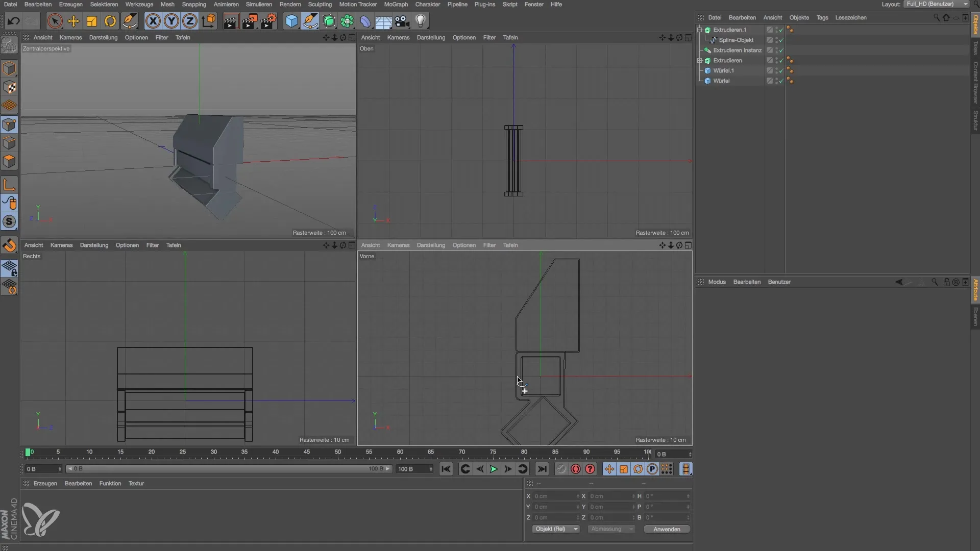Select the Live Selection tool
This screenshot has width=980, height=551.
[55, 21]
